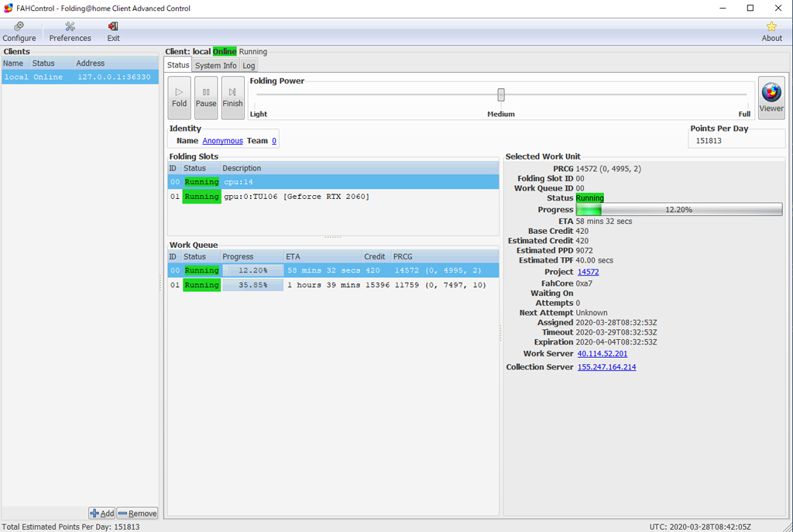Remove the selected client
Viewport: 793px width, 532px height.
point(137,513)
